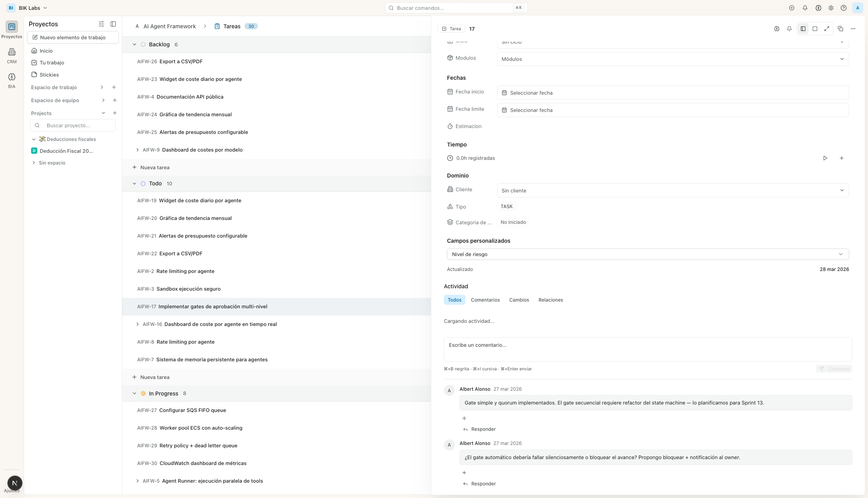Expand AIFW-9 Dashboard de costes subtasks
868x498 pixels.
tap(137, 150)
